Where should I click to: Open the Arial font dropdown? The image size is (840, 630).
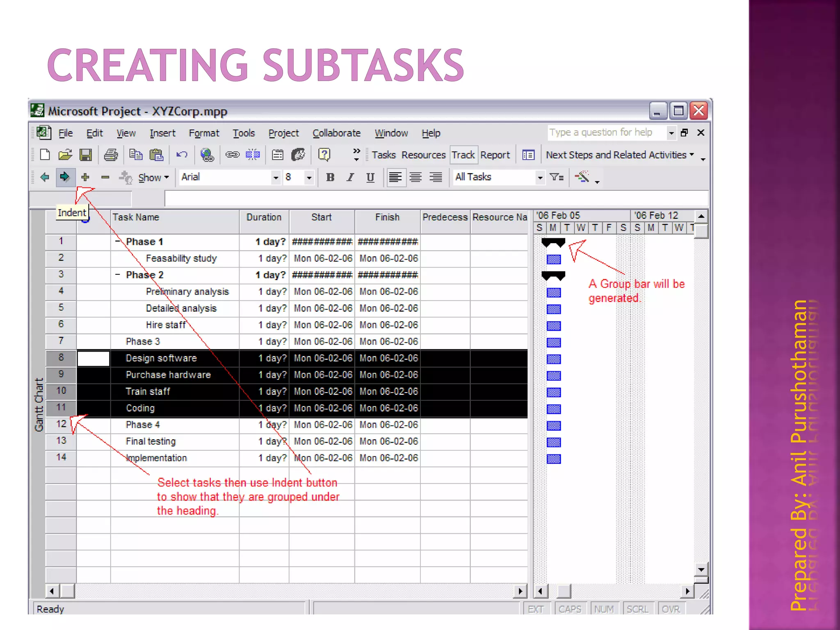276,178
